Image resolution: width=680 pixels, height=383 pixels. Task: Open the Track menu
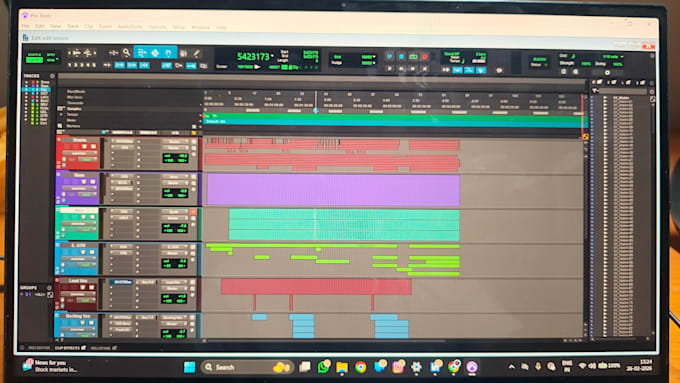[72, 26]
